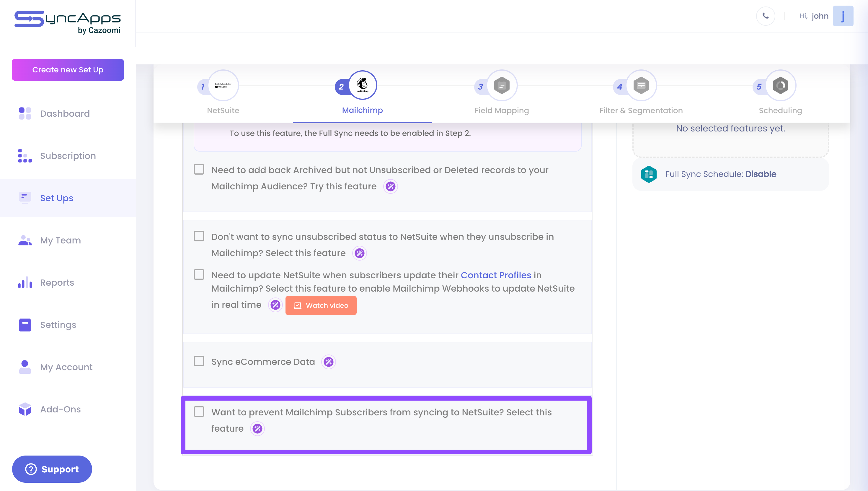Open the Dashboard menu item
The width and height of the screenshot is (868, 491).
coord(65,113)
